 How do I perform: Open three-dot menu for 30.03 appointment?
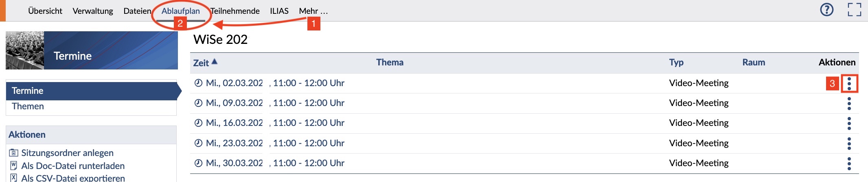(849, 163)
